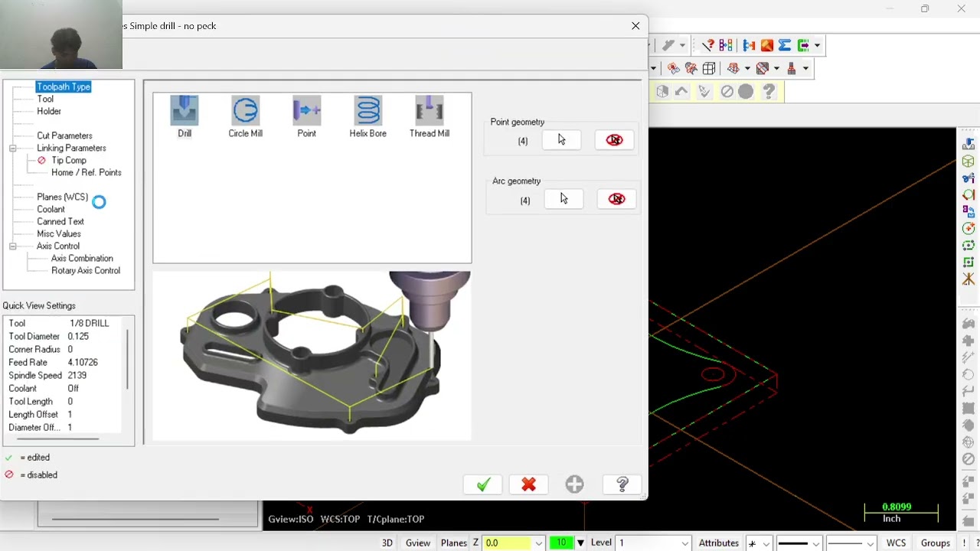Deselect all Point geometry with red icon
980x551 pixels.
tap(615, 140)
